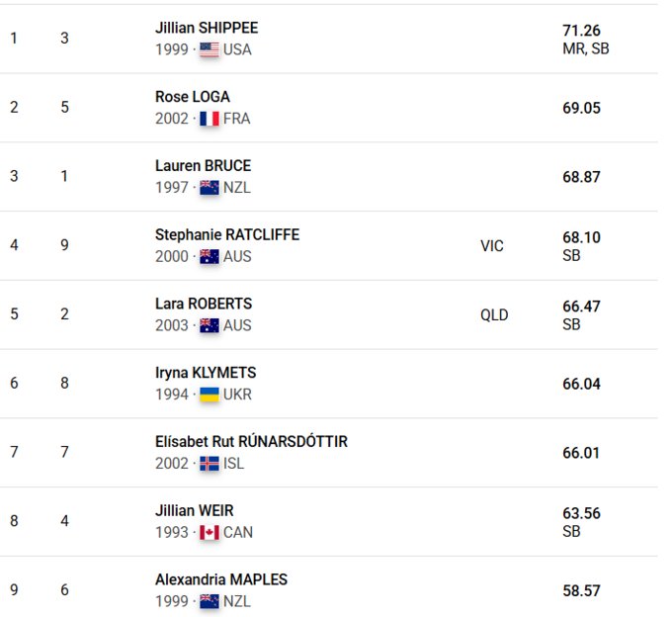
Task: Select Jillian WEIR name link
Action: pyautogui.click(x=196, y=510)
